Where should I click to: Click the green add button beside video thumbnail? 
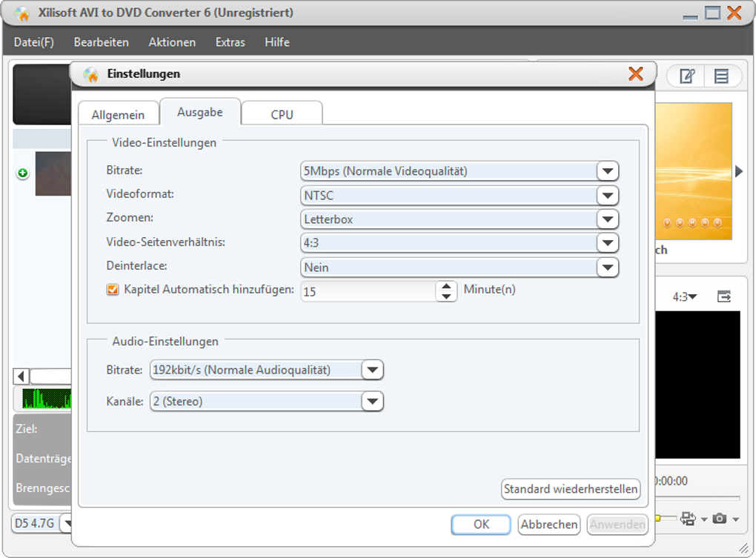(23, 173)
